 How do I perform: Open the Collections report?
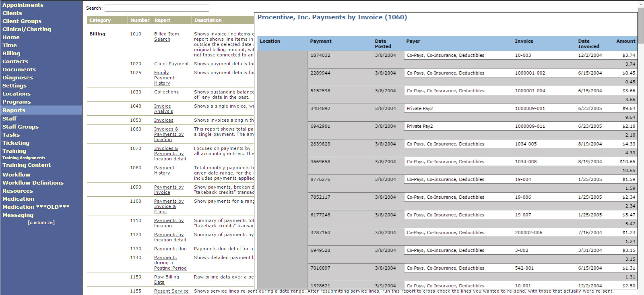(166, 92)
